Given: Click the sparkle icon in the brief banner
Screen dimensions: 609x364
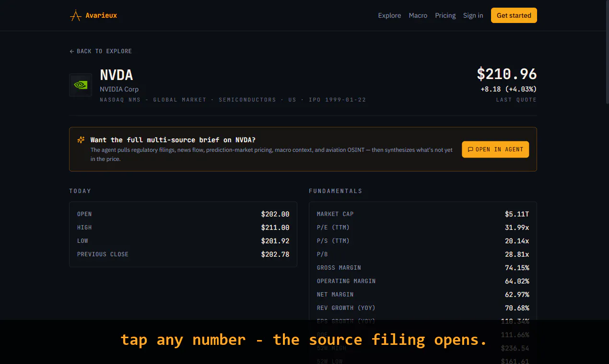Looking at the screenshot, I should click(x=81, y=140).
